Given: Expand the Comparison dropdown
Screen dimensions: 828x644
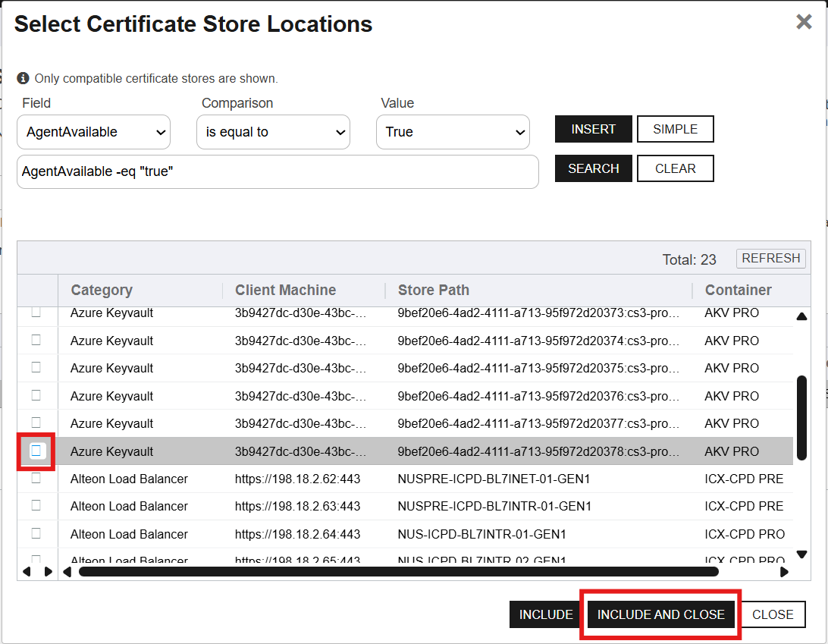Looking at the screenshot, I should click(x=273, y=132).
